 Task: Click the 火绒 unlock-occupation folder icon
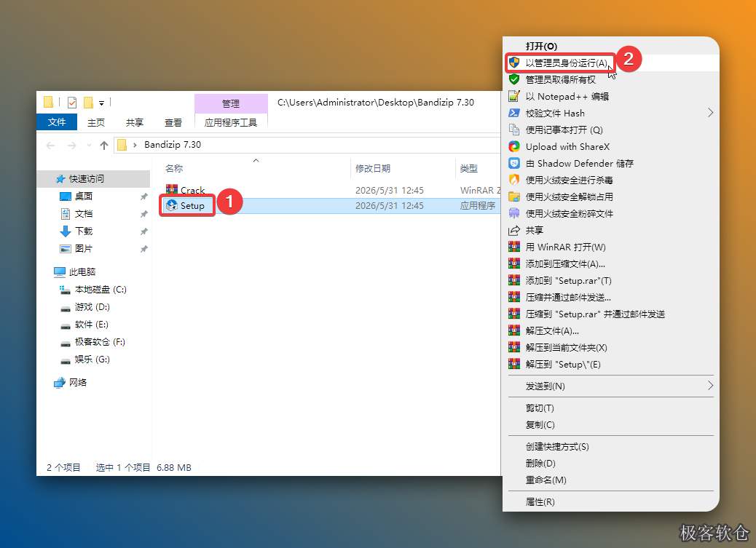click(x=514, y=196)
